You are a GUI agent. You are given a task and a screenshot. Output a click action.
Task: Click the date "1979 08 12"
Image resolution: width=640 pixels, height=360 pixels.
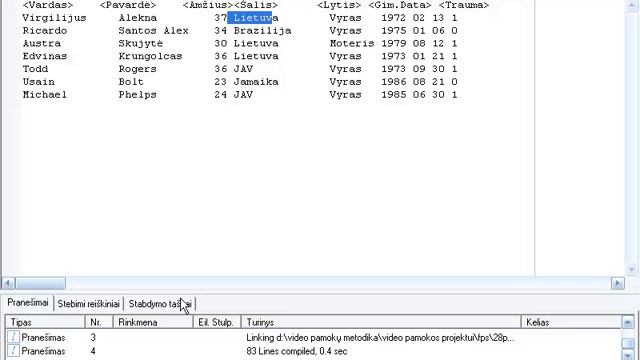coord(413,43)
